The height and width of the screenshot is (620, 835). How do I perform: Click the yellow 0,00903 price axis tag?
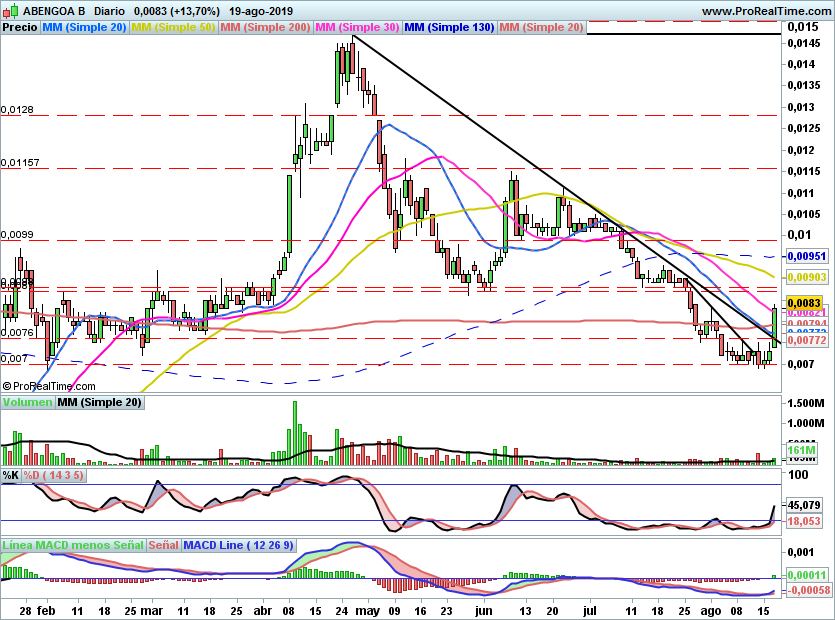807,277
